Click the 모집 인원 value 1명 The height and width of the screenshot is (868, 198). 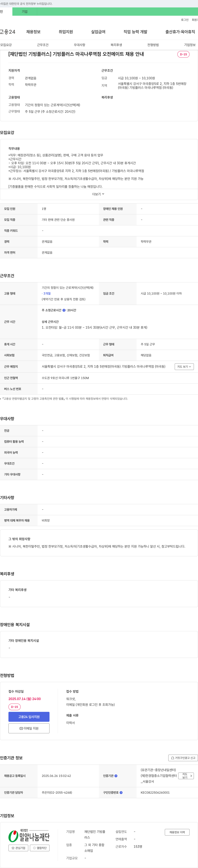[44, 209]
